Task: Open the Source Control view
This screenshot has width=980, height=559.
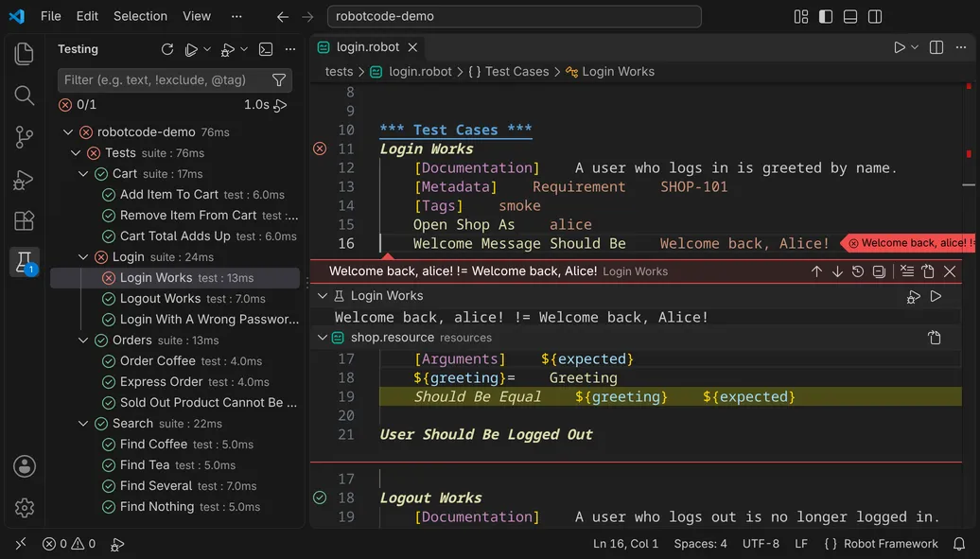Action: 24,137
